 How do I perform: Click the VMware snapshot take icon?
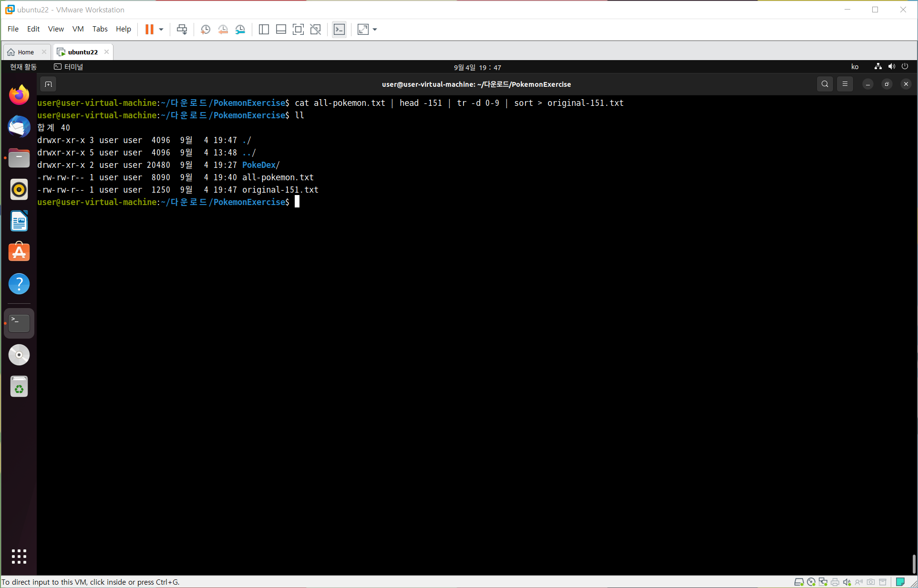[206, 30]
